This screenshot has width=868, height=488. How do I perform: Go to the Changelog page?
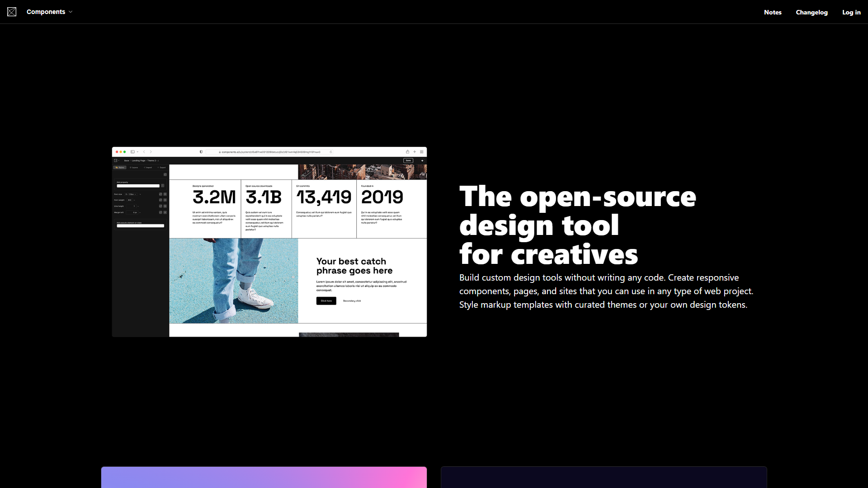click(x=811, y=12)
